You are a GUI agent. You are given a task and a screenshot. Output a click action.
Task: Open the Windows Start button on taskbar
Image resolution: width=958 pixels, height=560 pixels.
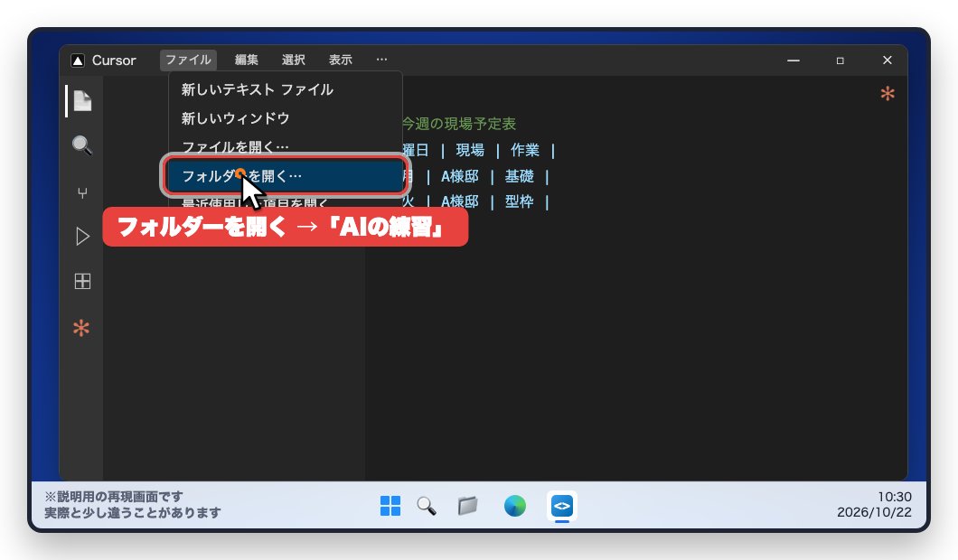[x=390, y=506]
